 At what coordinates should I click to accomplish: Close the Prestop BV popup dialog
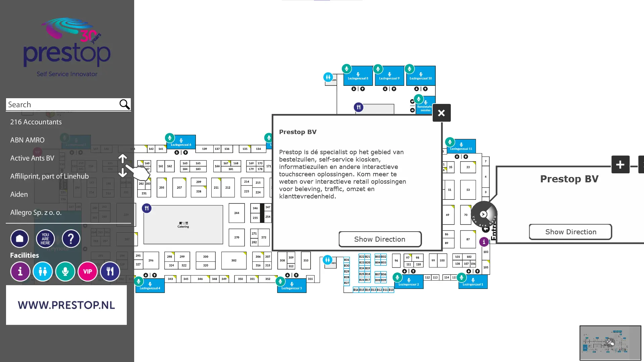click(x=441, y=113)
